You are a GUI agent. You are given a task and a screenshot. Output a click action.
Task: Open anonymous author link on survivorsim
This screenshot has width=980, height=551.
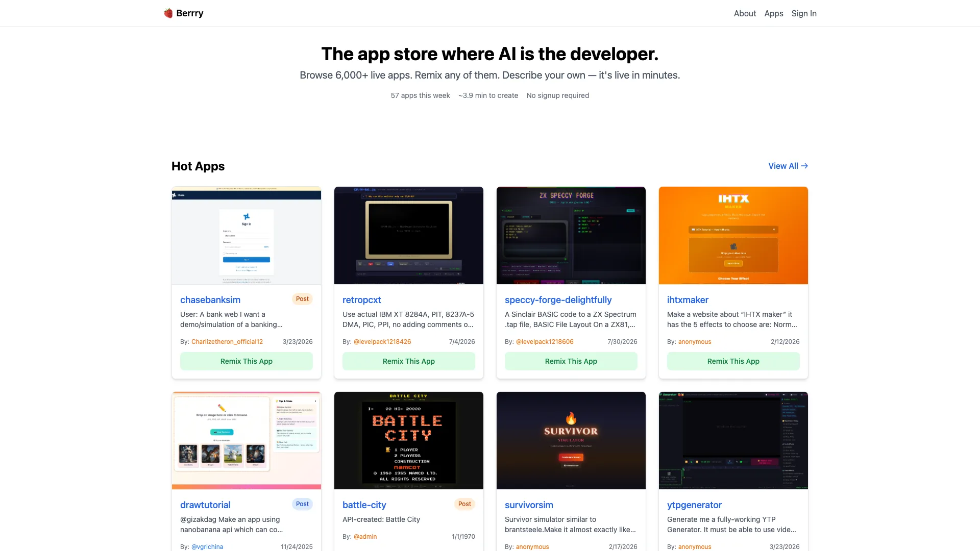[532, 547]
